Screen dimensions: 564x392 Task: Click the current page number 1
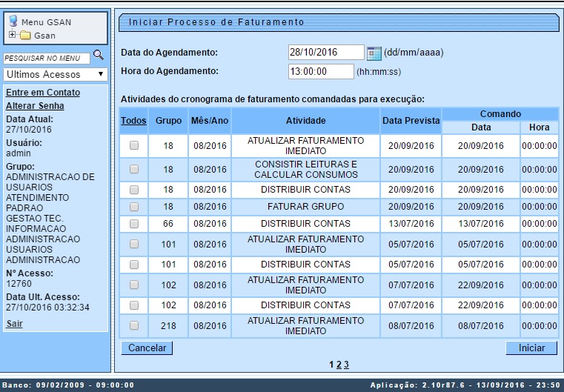click(x=331, y=365)
